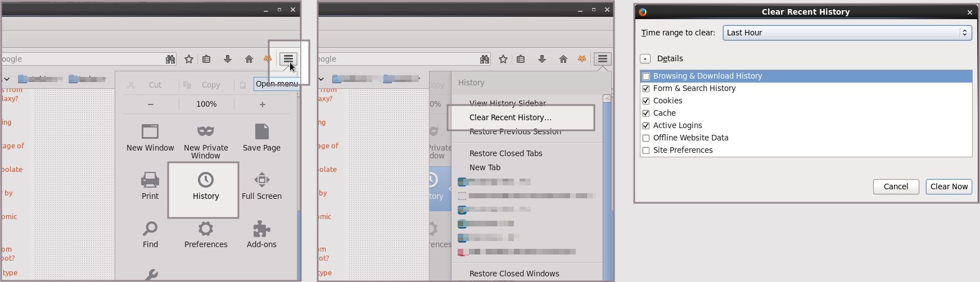This screenshot has height=282, width=980.
Task: Open the Find magnifier tool
Action: point(150,229)
